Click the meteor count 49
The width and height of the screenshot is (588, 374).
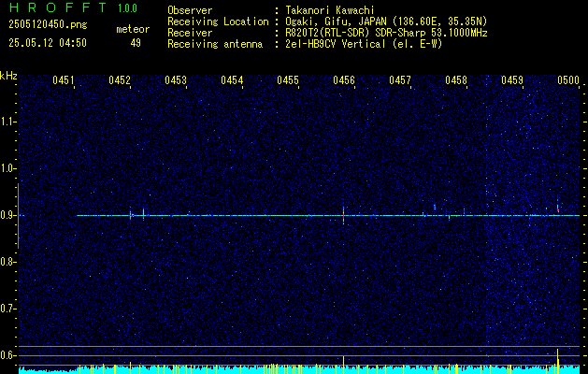[136, 43]
